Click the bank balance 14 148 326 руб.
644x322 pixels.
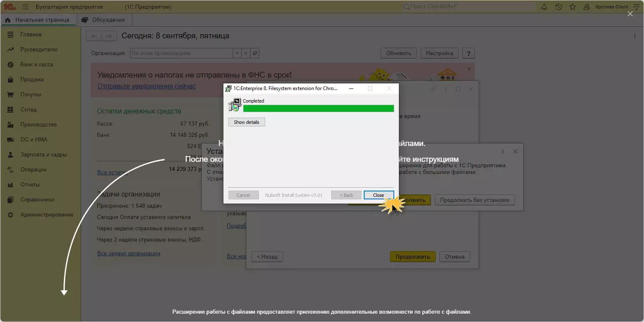click(x=190, y=135)
